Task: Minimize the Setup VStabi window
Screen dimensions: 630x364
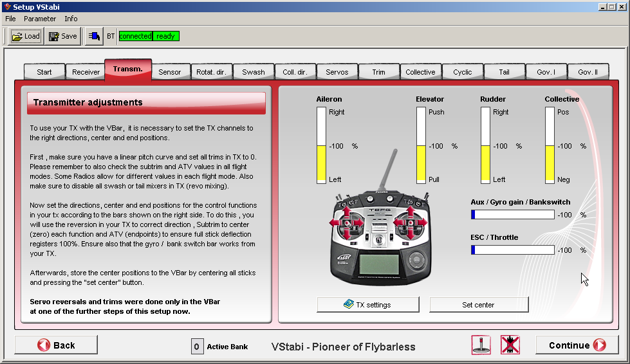Action: click(x=603, y=7)
